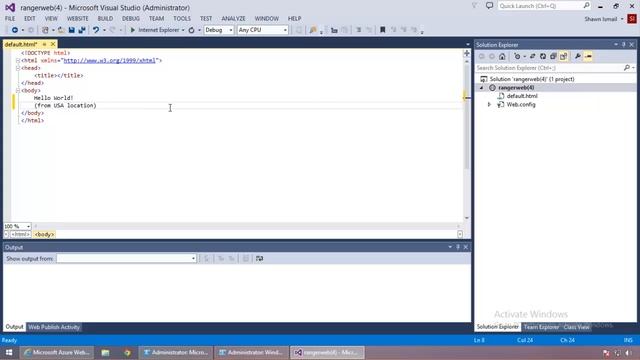Click the Bookmark toggle toolbar icon
Viewport: 640px width, 360px height.
(x=382, y=30)
